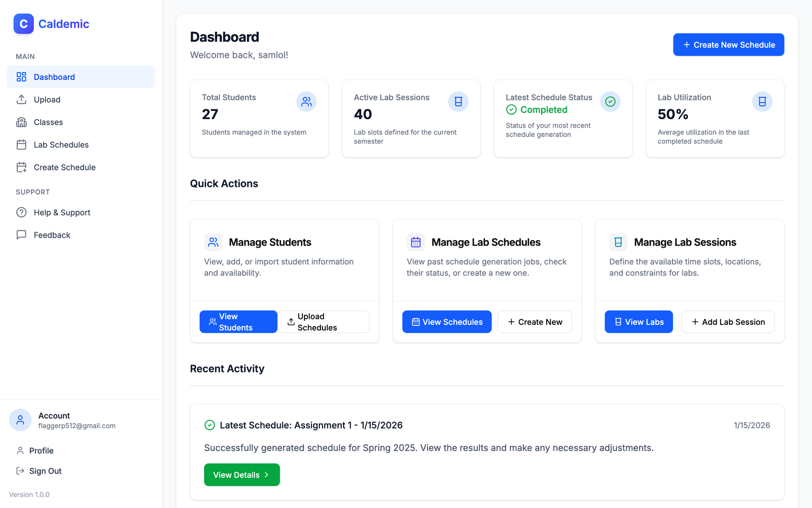Click the Lab Utilization value 50%
This screenshot has width=812, height=508.
tap(672, 114)
